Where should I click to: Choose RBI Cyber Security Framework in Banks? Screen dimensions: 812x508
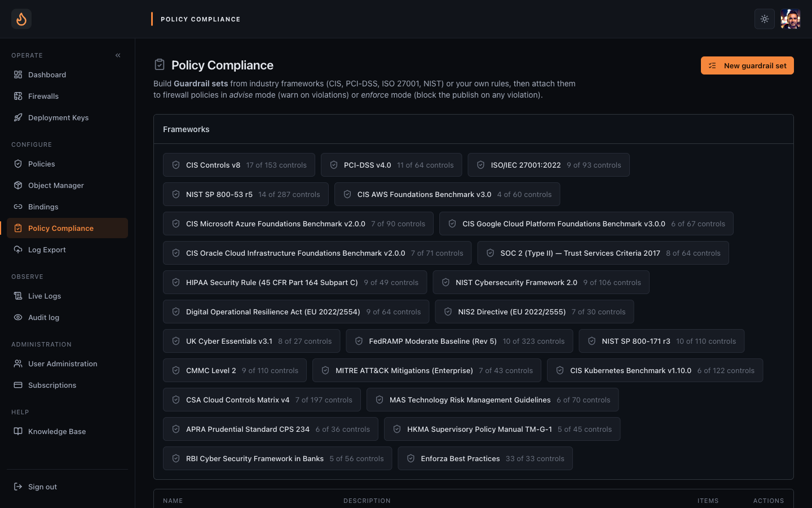coord(277,458)
